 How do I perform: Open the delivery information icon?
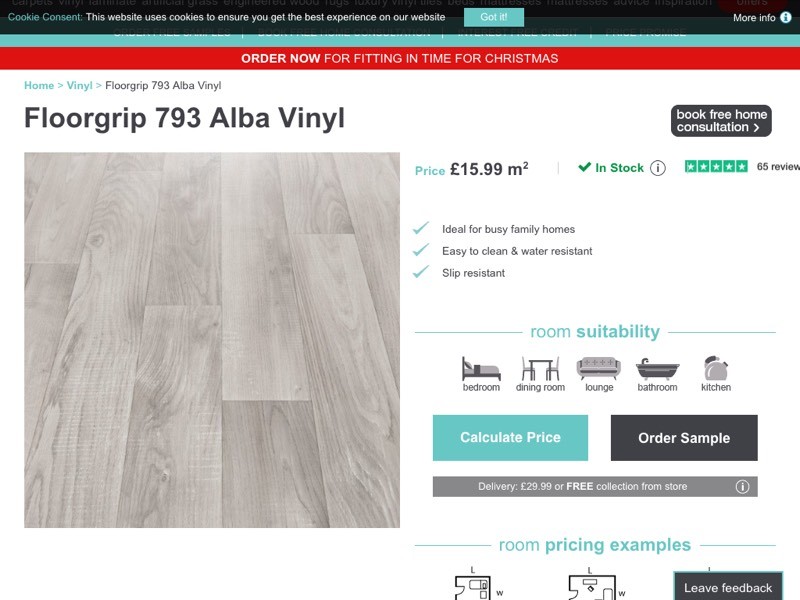coord(742,487)
